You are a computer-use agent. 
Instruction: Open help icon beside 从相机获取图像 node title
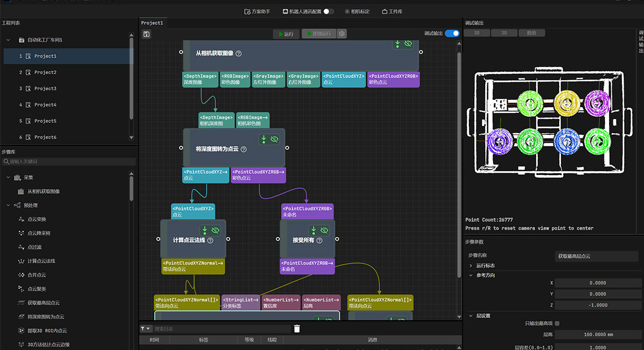click(x=238, y=53)
